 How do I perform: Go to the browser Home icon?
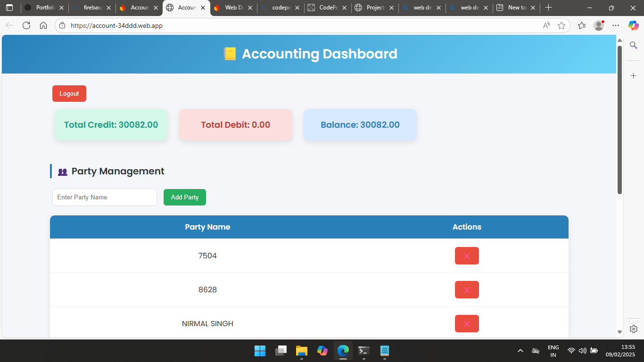coord(43,25)
